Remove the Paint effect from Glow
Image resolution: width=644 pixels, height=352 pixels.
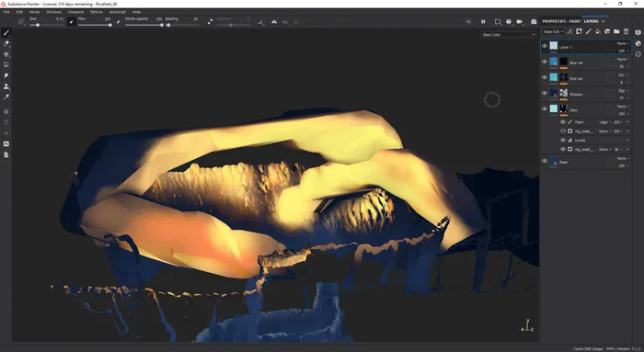point(627,122)
